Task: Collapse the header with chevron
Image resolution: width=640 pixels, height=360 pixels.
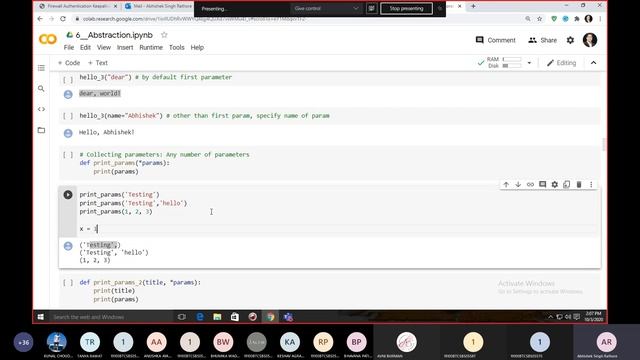Action: (593, 63)
